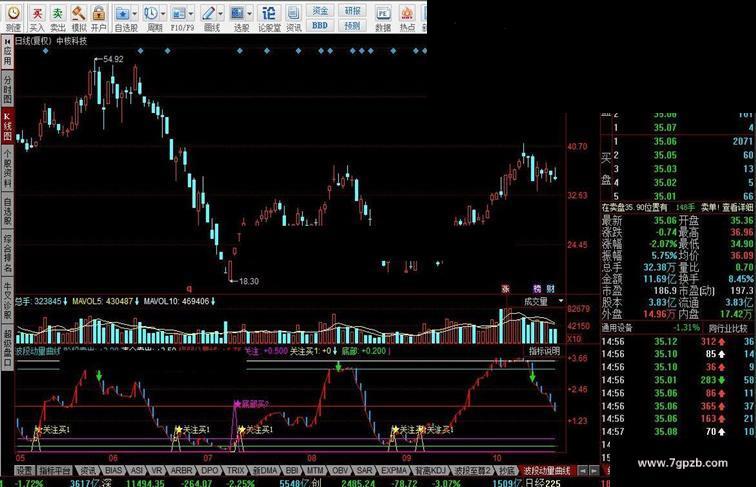This screenshot has height=487, width=756.
Task: Open the 模拟 simulation gavel icon
Action: pos(78,13)
